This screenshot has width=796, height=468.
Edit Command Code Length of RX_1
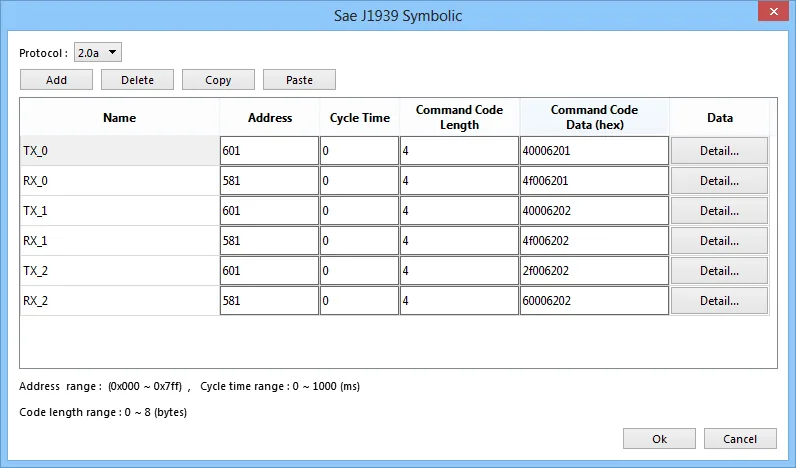(459, 241)
